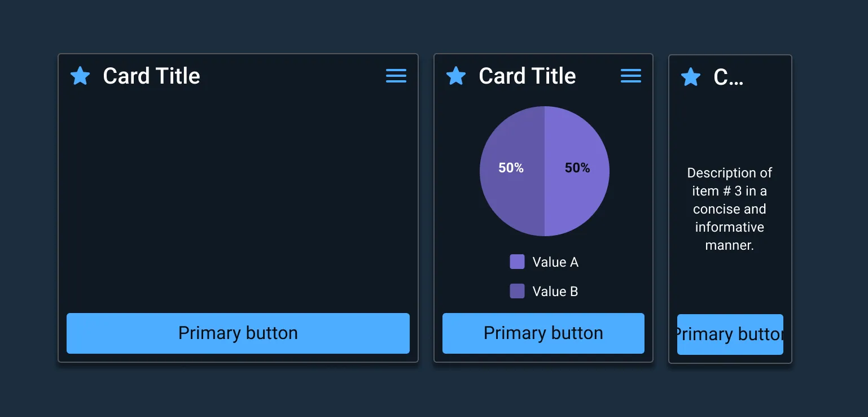Toggle favorite star on the truncated third card
868x417 pixels.
point(690,77)
